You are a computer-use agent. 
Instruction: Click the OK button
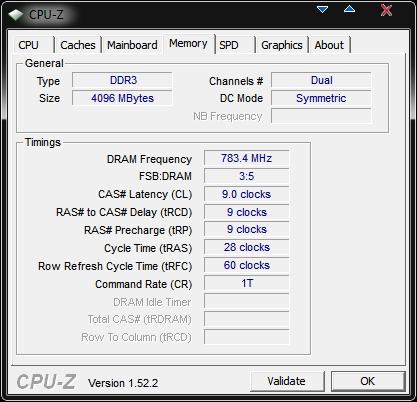(368, 381)
